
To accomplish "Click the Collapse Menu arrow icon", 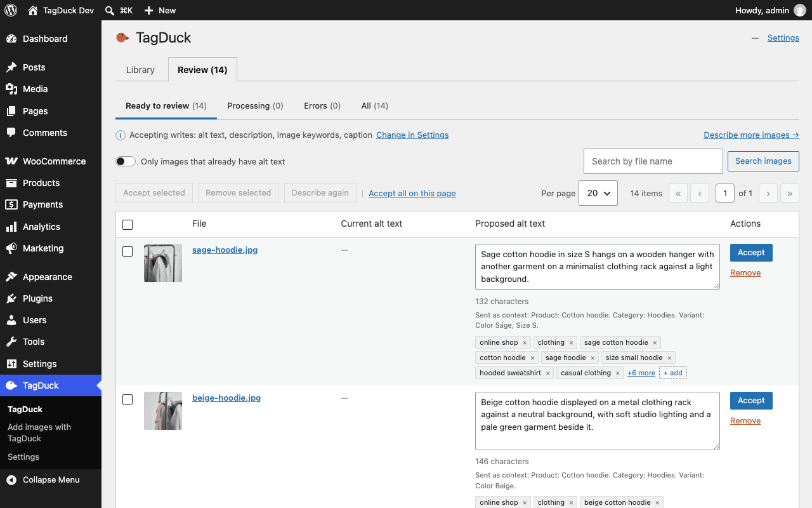I will click(x=11, y=480).
